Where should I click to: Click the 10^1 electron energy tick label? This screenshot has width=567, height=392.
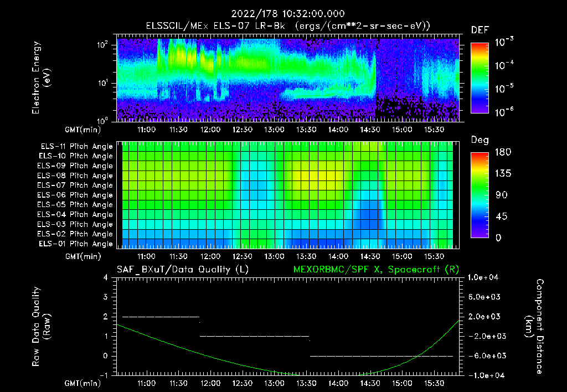pos(102,83)
